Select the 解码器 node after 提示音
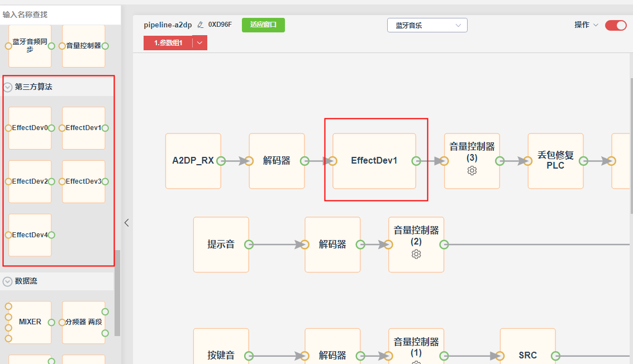The width and height of the screenshot is (633, 364). 332,245
